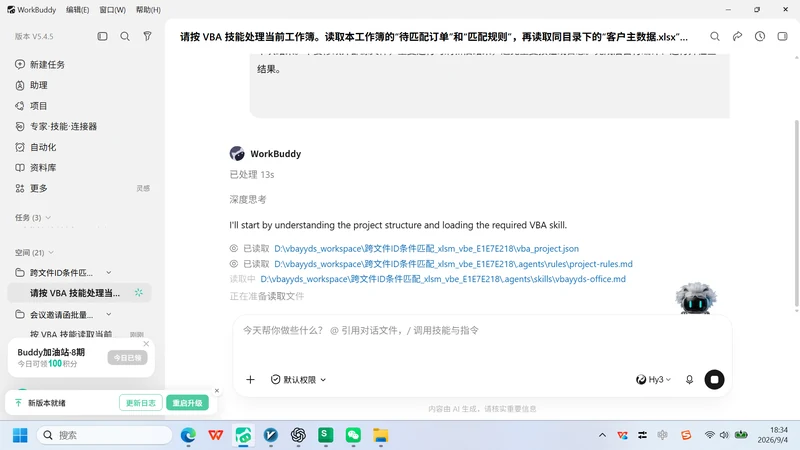Collapse the 跨文件ID条件匹... folder

coord(109,272)
